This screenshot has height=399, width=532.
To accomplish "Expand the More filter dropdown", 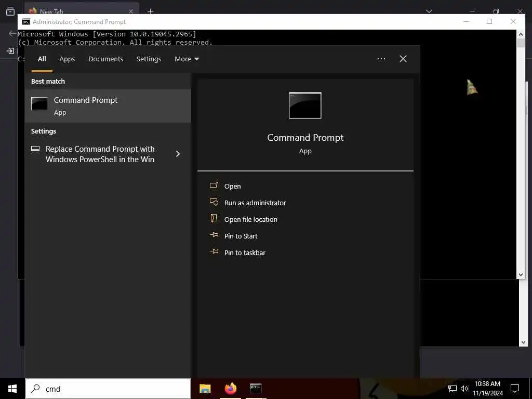I will [x=187, y=59].
